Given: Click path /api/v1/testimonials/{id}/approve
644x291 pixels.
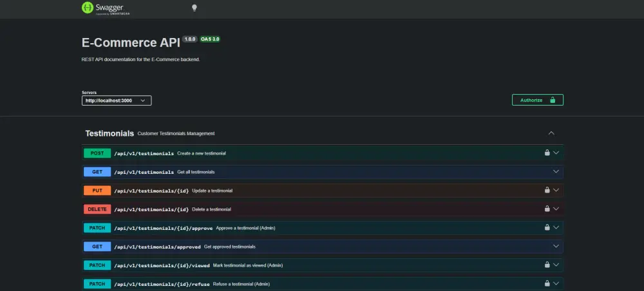Looking at the screenshot, I should [x=164, y=228].
